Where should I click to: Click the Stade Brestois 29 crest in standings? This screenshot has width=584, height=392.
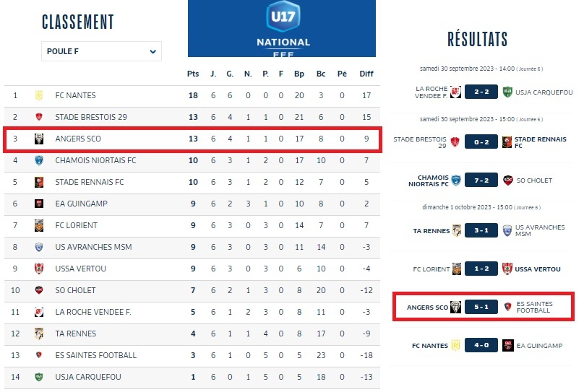tap(39, 117)
